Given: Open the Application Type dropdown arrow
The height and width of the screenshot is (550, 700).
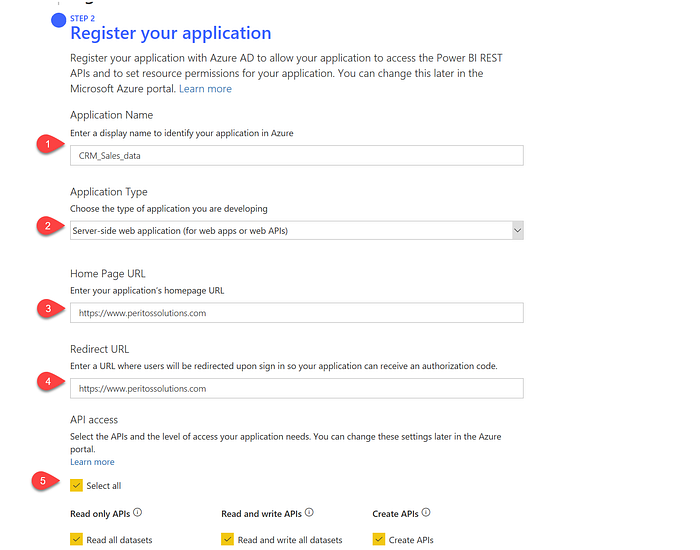Looking at the screenshot, I should pyautogui.click(x=517, y=230).
